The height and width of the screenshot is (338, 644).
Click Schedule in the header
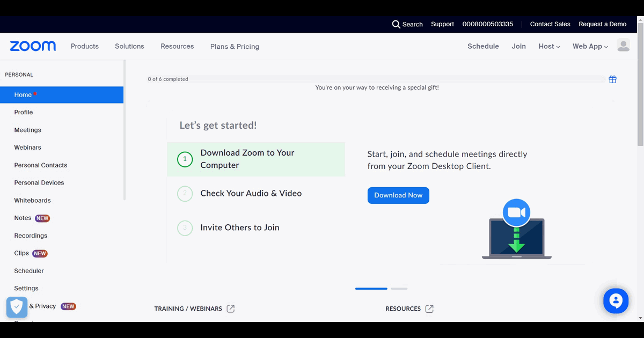click(483, 47)
